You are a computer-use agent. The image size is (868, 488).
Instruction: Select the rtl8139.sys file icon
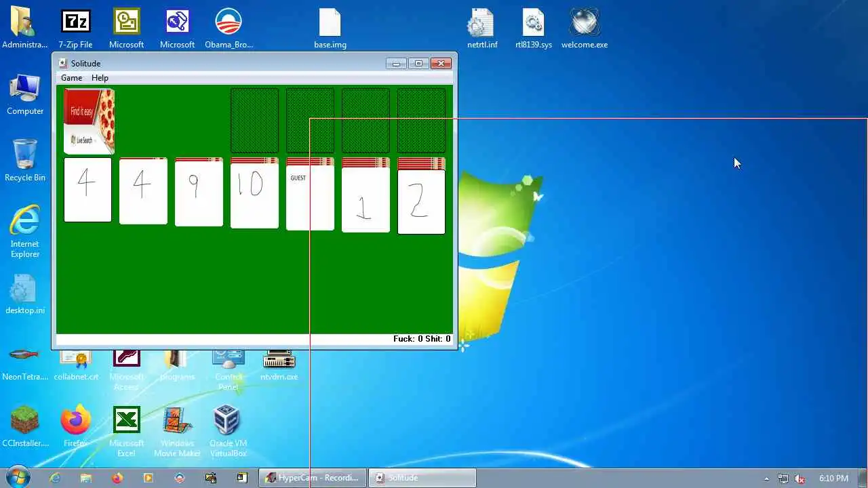(534, 28)
